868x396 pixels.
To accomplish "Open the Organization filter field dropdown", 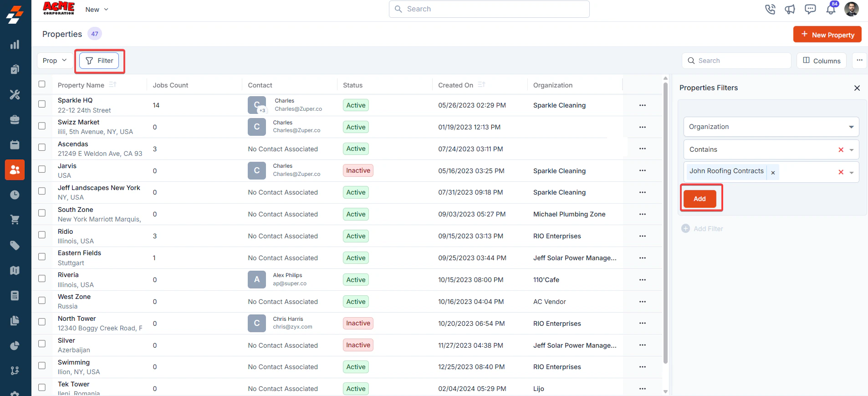I will [771, 127].
